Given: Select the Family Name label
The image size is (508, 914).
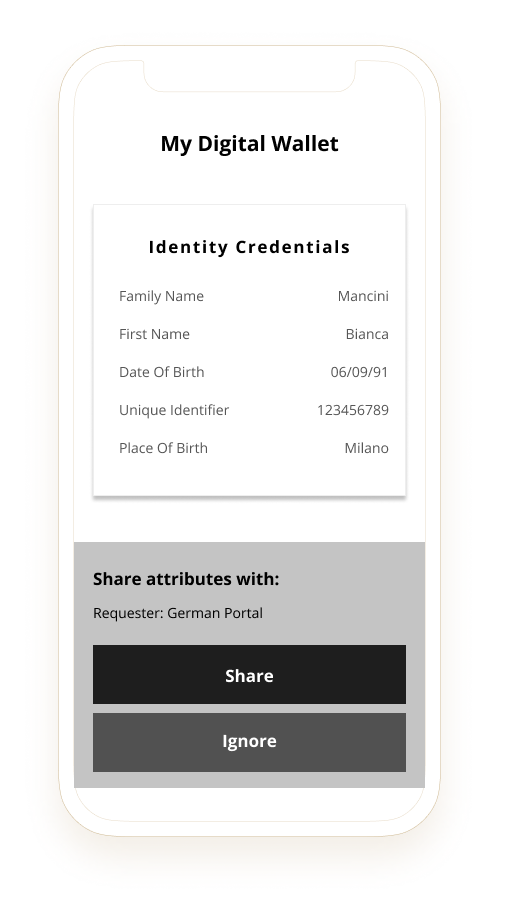Looking at the screenshot, I should 161,296.
